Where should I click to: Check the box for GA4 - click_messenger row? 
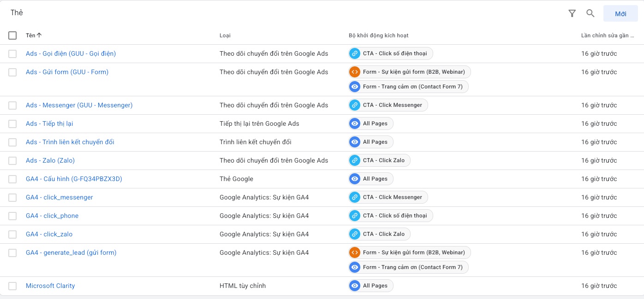[x=12, y=198]
